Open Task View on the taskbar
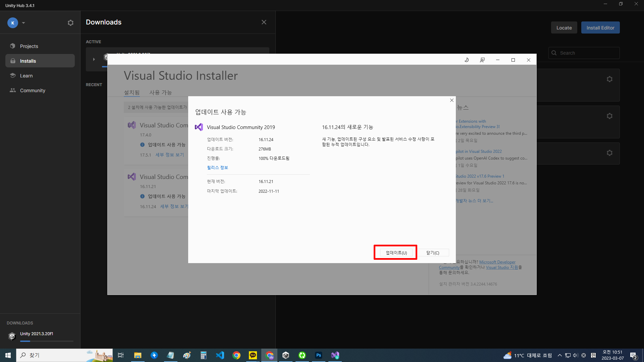 (121, 355)
